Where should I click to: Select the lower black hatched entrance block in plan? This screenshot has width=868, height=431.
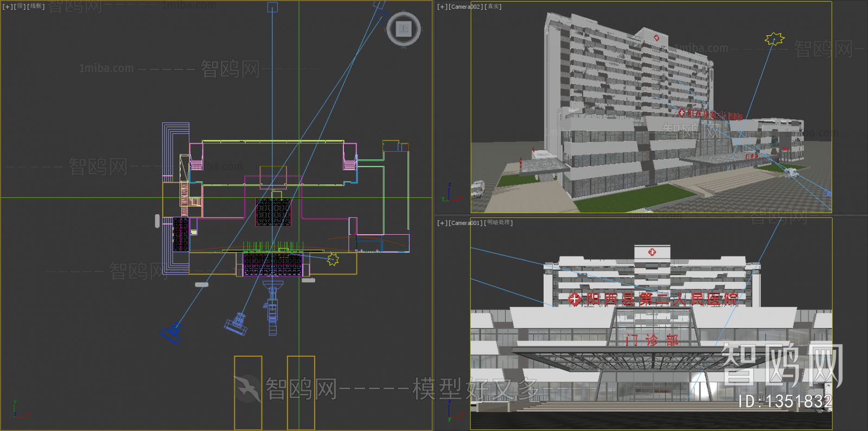[273, 265]
